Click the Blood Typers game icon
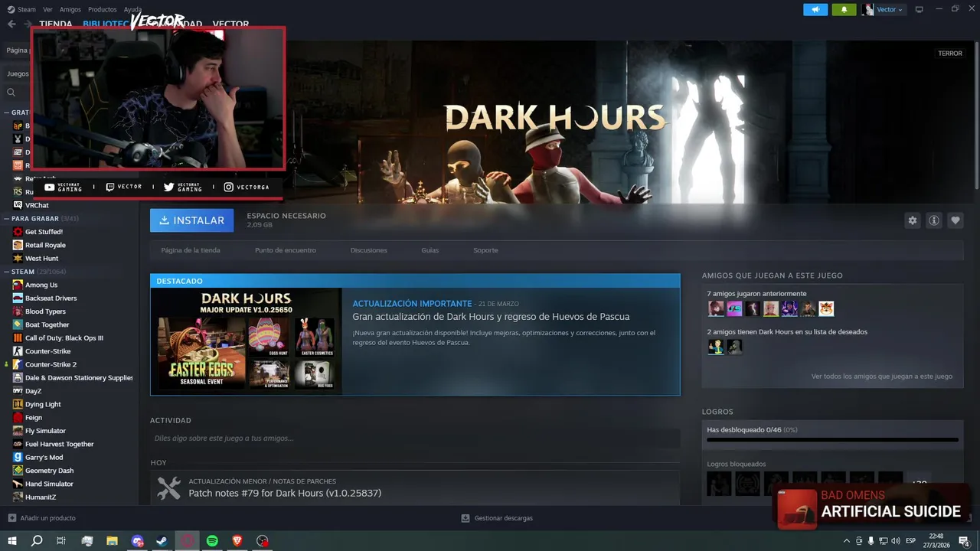Image resolution: width=980 pixels, height=551 pixels. [18, 311]
